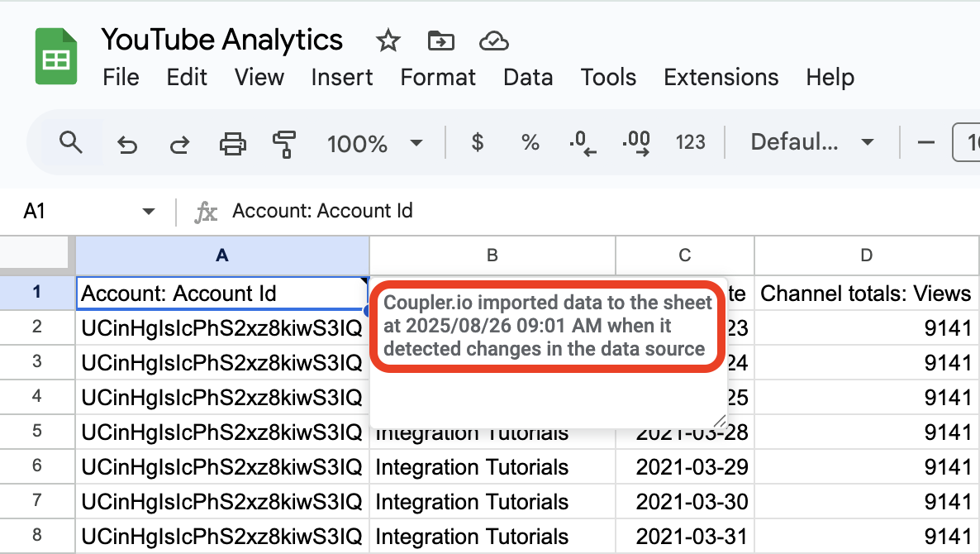Image resolution: width=980 pixels, height=554 pixels.
Task: Click account ID cell in row 2
Action: coord(222,327)
